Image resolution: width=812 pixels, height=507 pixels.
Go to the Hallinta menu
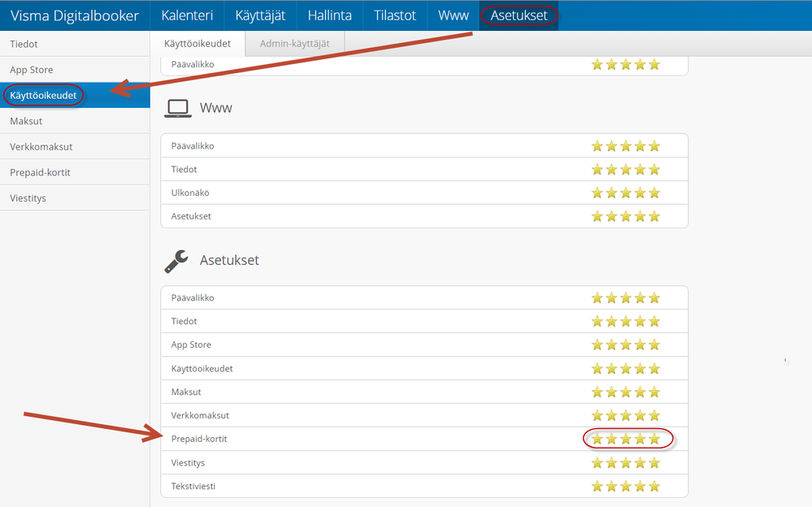[x=329, y=15]
